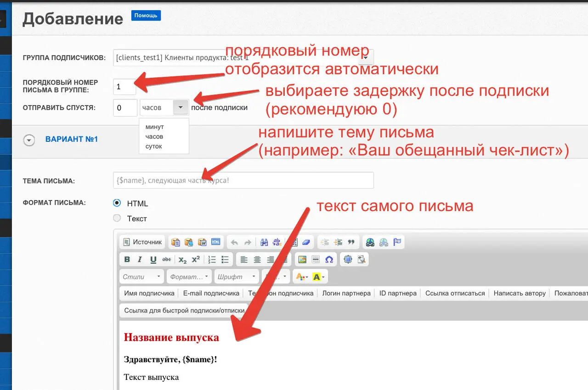Screen dimensions: 588x390
Task: Insert an image into the letter
Action: click(302, 260)
